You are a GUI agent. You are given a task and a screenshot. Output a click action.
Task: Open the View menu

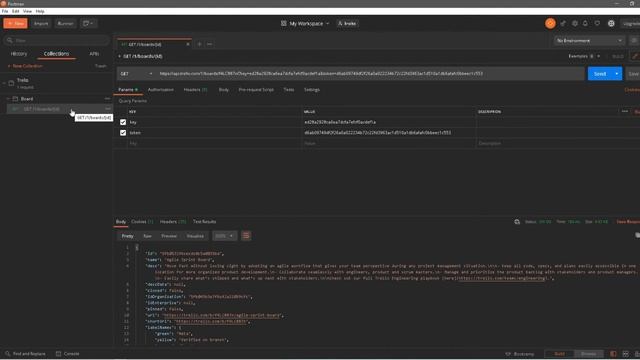27,11
